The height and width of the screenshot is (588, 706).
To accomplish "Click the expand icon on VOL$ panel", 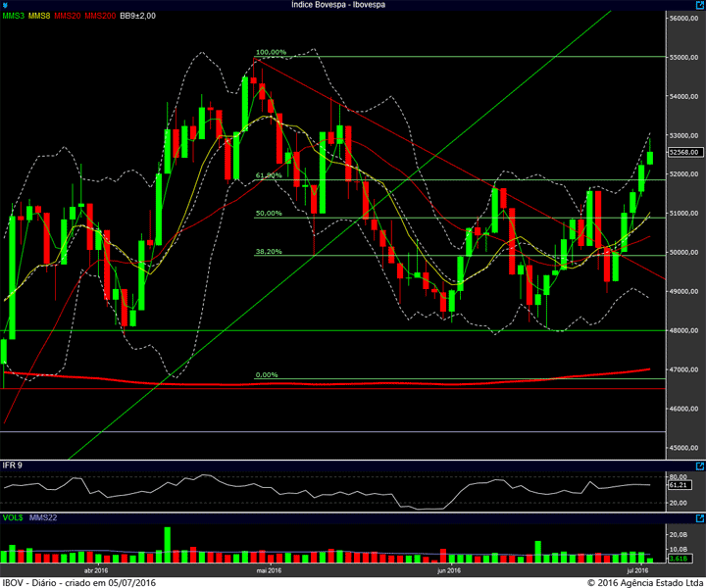I will tap(700, 518).
